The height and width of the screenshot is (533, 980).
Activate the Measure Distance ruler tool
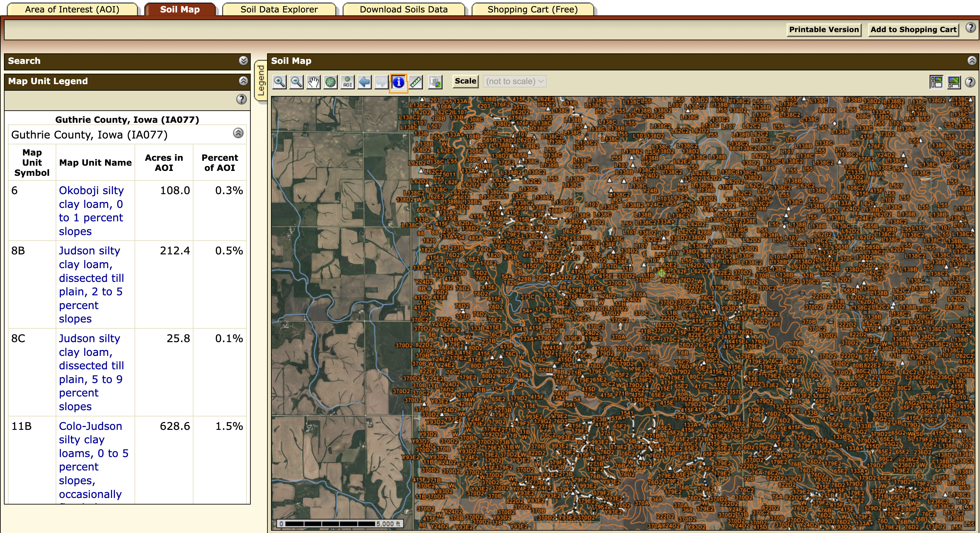pos(415,82)
